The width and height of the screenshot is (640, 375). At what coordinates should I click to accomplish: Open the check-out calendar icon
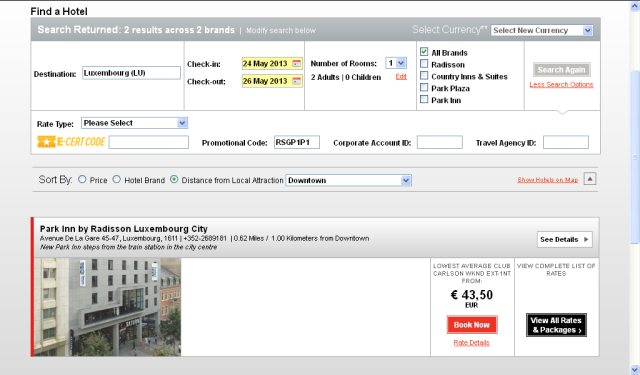pyautogui.click(x=297, y=81)
